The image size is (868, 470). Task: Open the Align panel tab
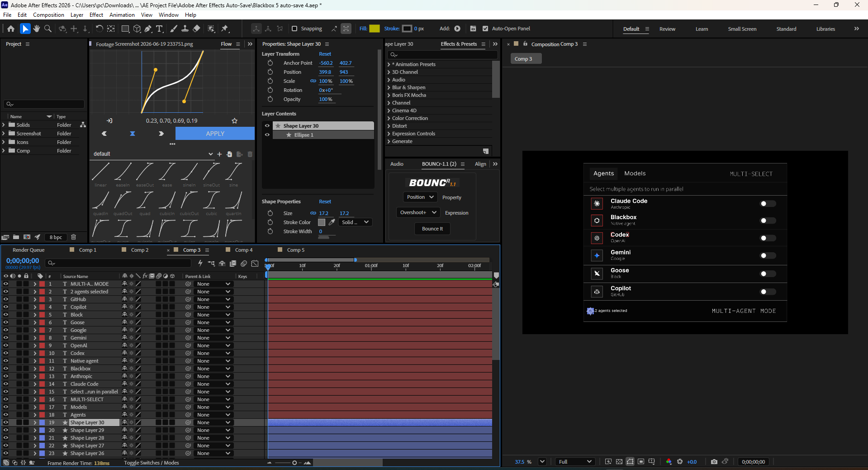pyautogui.click(x=480, y=164)
